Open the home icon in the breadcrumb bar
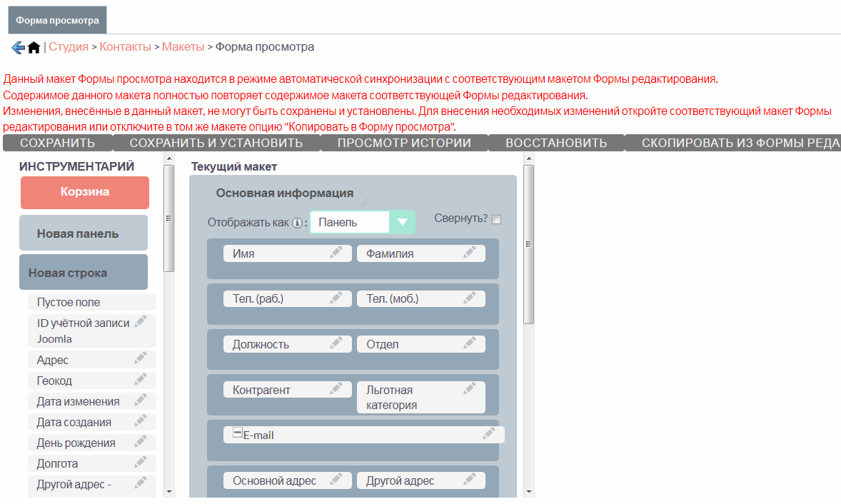 coord(33,47)
